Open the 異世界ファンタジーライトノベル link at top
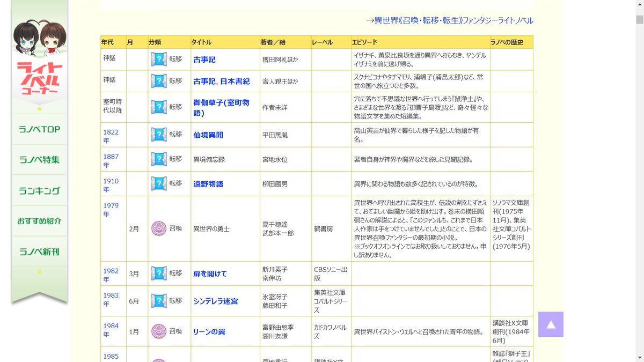Image resolution: width=644 pixels, height=362 pixels. coord(451,20)
